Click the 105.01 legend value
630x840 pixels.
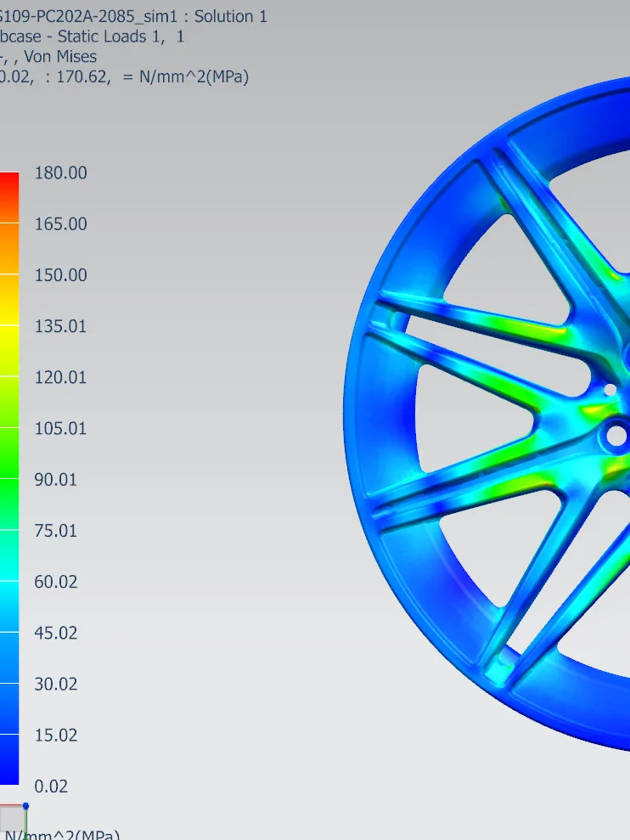tap(60, 429)
